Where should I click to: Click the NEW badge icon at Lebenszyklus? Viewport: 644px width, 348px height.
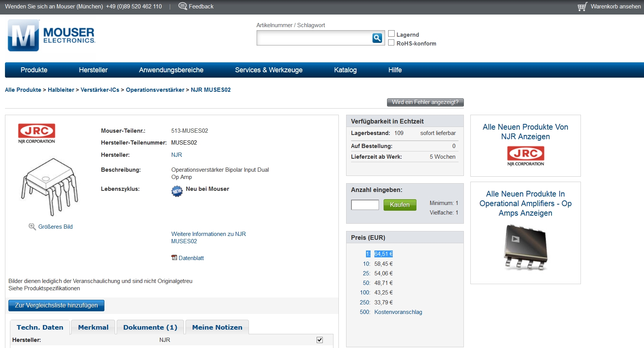point(177,191)
